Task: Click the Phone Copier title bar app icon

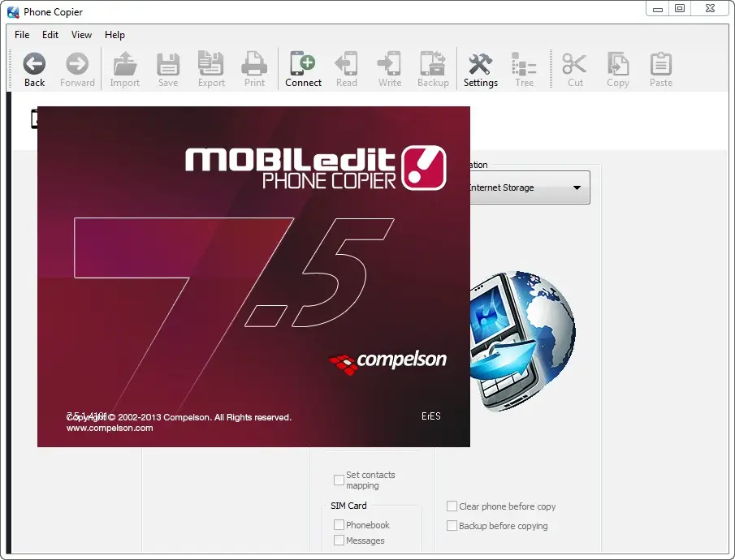Action: (13, 11)
